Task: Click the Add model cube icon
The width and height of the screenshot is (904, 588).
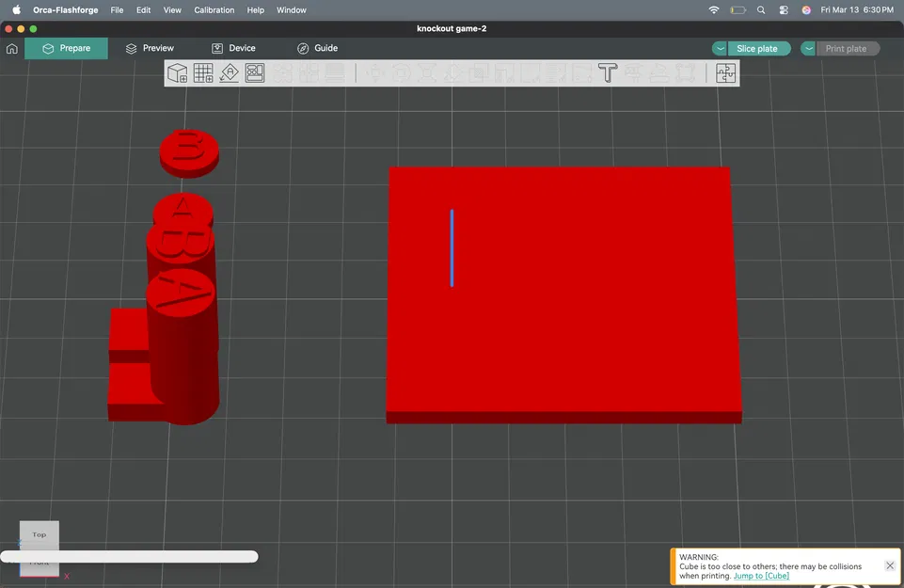Action: (177, 73)
